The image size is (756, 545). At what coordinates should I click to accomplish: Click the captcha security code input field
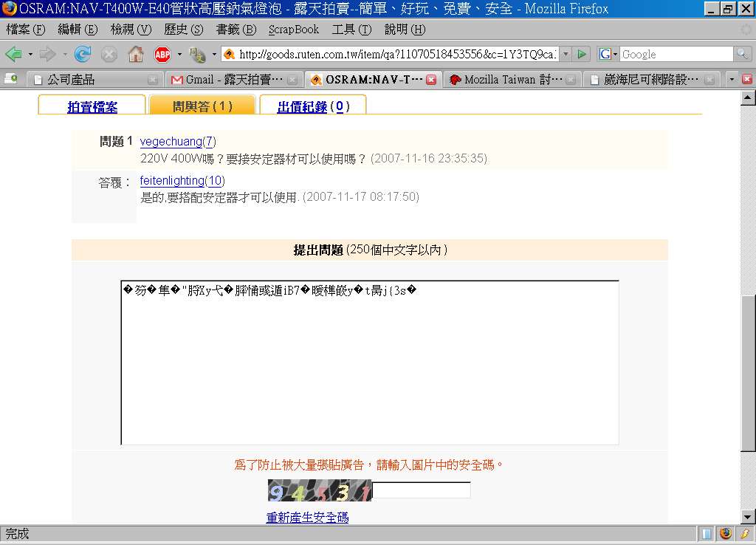(421, 490)
